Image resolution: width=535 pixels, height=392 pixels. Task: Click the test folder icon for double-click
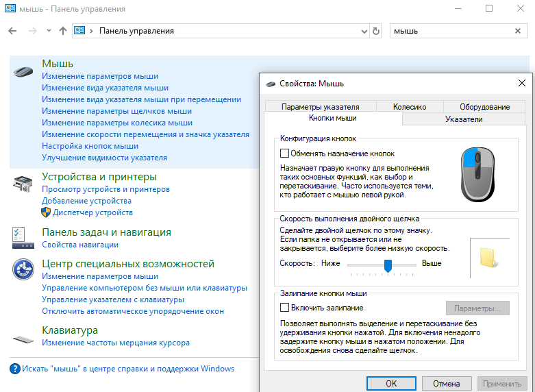click(x=489, y=258)
